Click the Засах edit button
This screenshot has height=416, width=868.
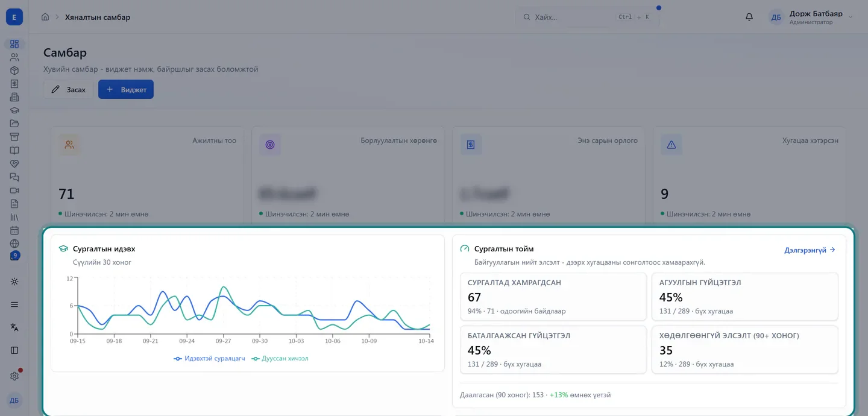[x=68, y=89]
